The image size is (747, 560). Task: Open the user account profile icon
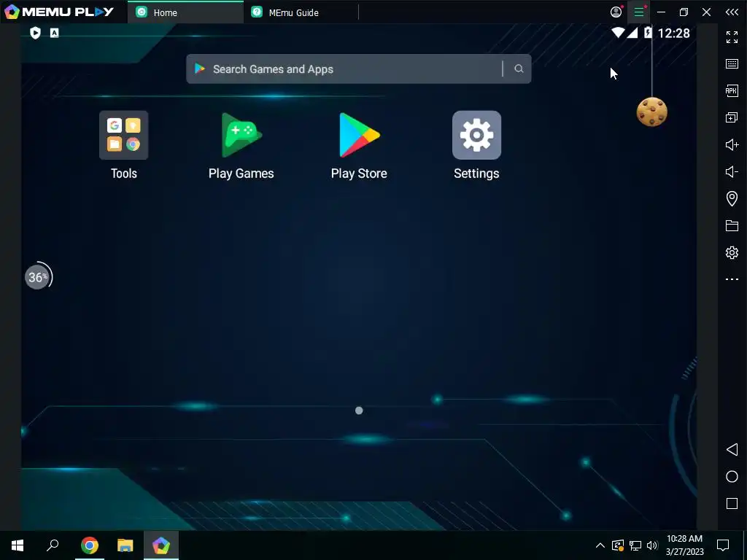pos(616,12)
